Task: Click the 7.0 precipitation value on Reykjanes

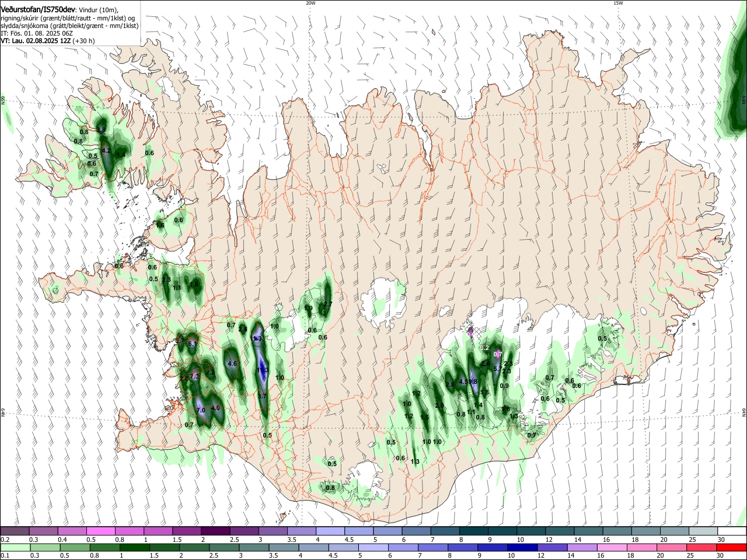Action: tap(201, 411)
